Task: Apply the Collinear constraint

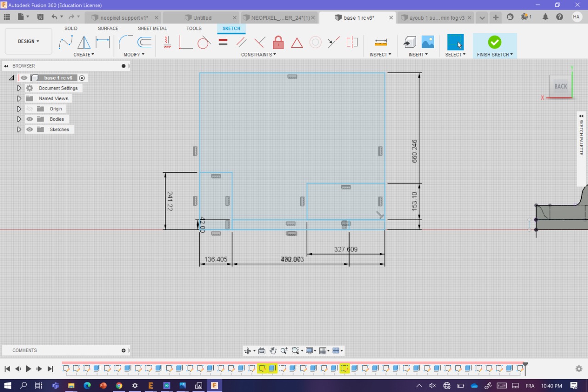Action: coord(334,43)
